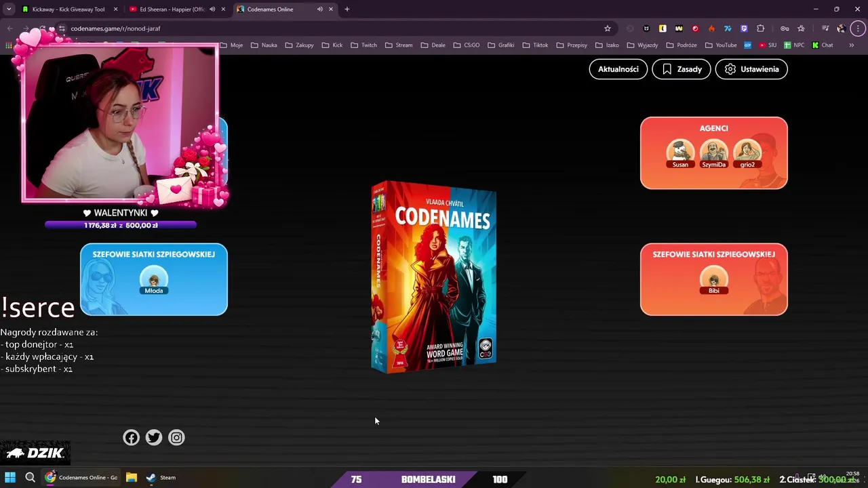This screenshot has height=488, width=868.
Task: Click the 7TV extension icon
Action: [728, 28]
